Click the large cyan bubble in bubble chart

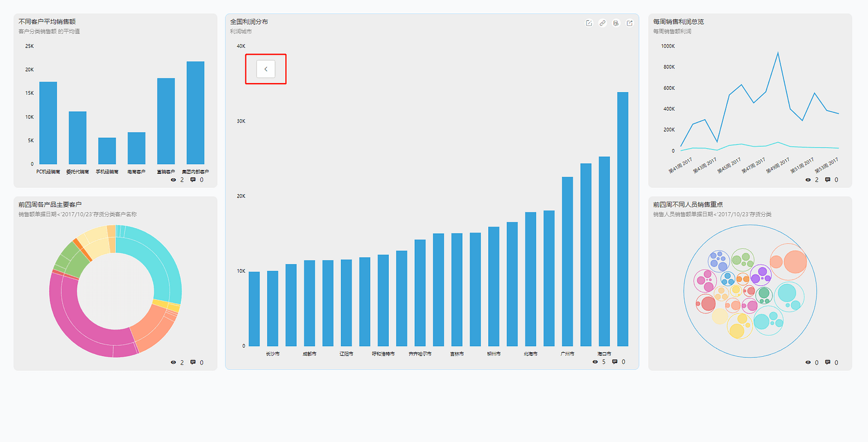coord(786,293)
